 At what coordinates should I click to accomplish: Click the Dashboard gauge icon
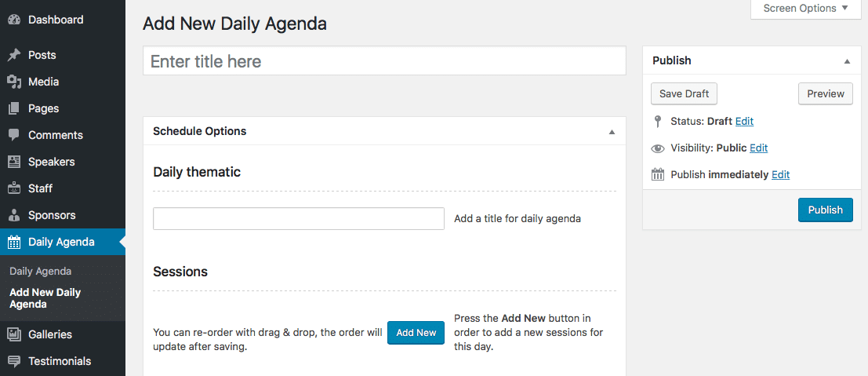tap(14, 20)
